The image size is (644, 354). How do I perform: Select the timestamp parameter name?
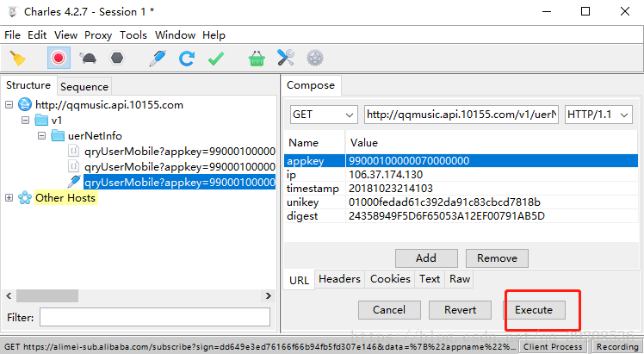[x=314, y=188]
